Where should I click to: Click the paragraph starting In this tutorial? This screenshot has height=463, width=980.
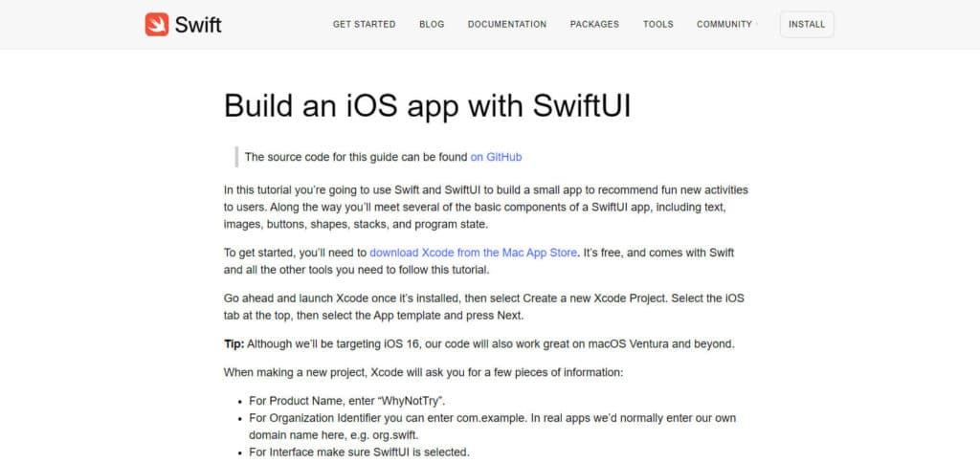485,207
